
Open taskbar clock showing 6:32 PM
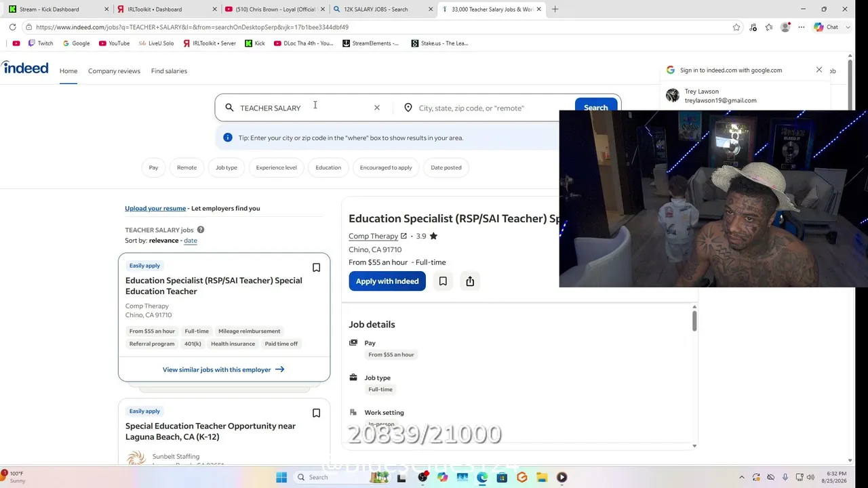click(x=837, y=477)
